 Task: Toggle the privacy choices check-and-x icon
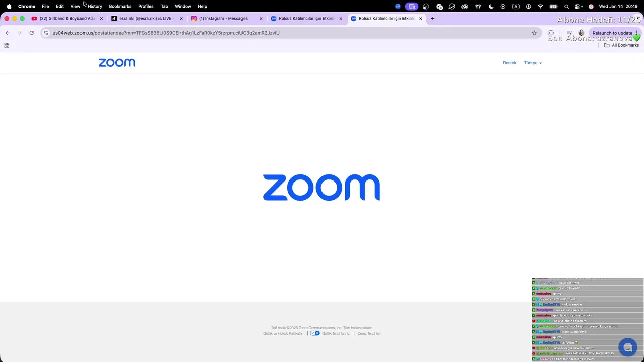point(315,333)
